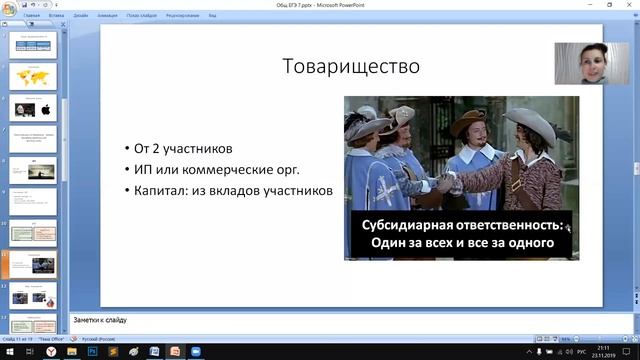Open the round Office button menu
The height and width of the screenshot is (360, 640).
point(9,9)
